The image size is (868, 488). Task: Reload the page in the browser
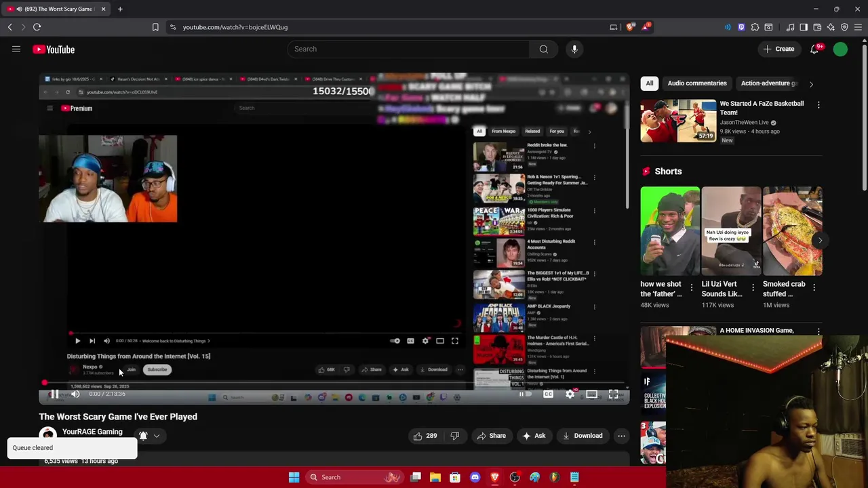(37, 27)
